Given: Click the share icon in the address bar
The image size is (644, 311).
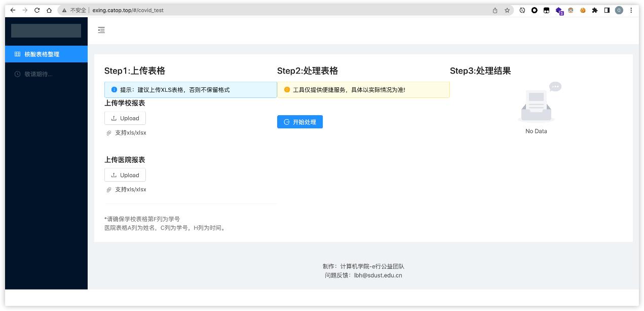Looking at the screenshot, I should click(495, 10).
